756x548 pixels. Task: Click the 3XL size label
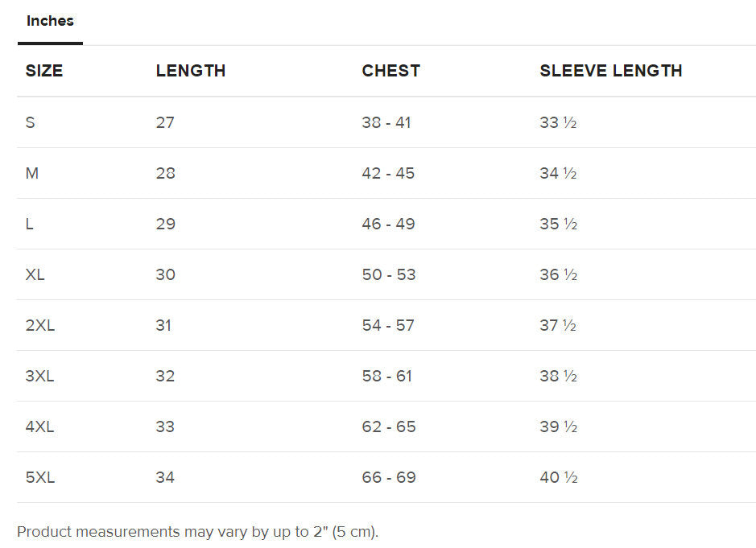[x=39, y=377]
